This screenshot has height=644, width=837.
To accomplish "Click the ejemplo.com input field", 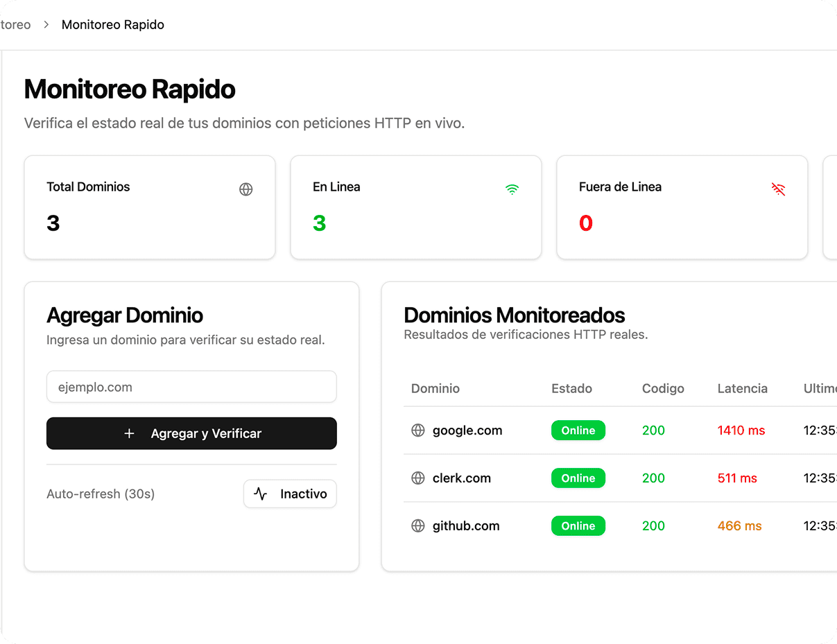I will coord(191,387).
